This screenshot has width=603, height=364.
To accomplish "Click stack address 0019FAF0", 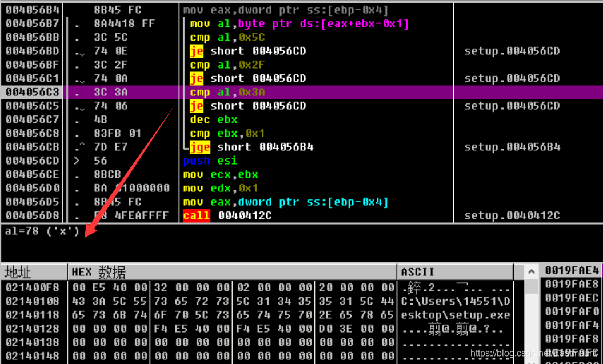I will click(x=572, y=311).
